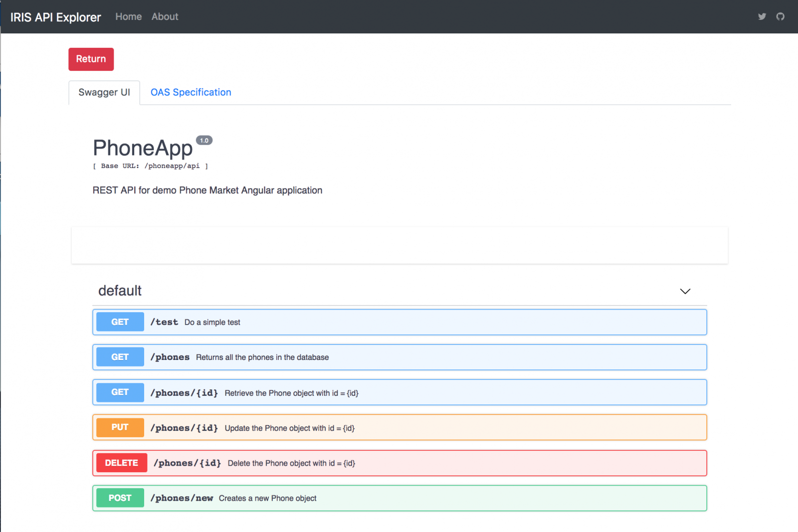Click the blue GET badge for /phones
This screenshot has height=532, width=798.
(120, 357)
